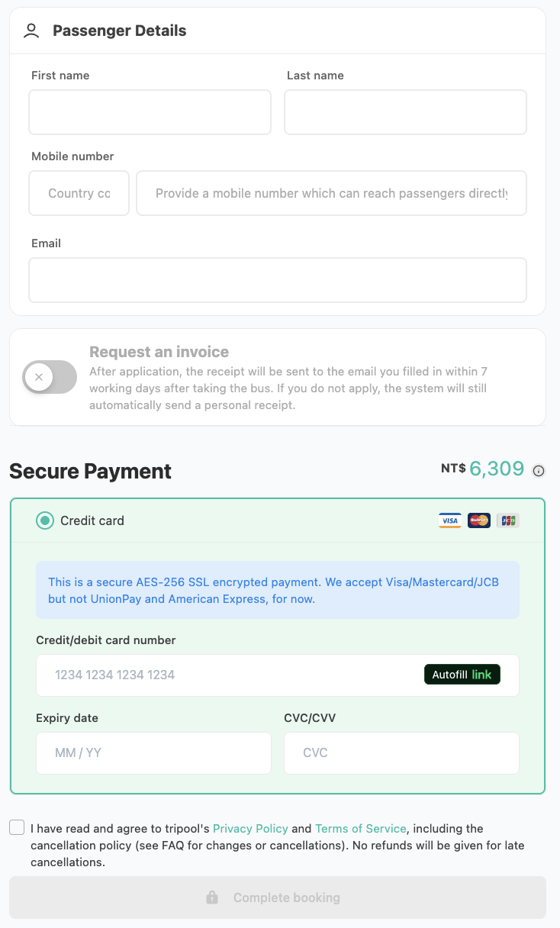Click the lock icon on Complete booking
The image size is (560, 928).
click(212, 897)
